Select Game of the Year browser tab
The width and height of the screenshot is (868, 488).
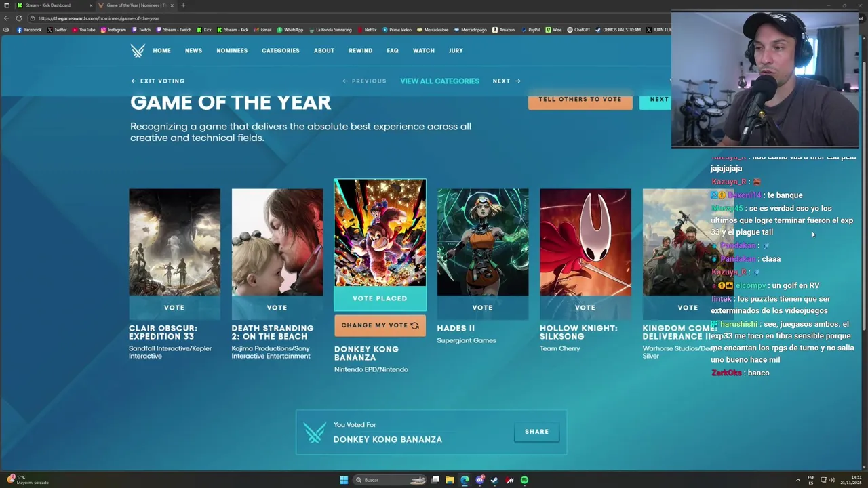(x=136, y=5)
